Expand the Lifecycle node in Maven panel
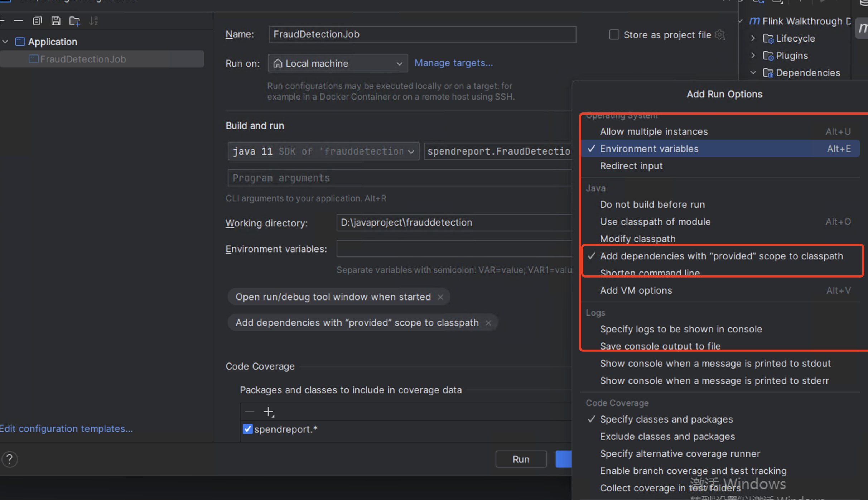Image resolution: width=868 pixels, height=500 pixels. pos(753,38)
